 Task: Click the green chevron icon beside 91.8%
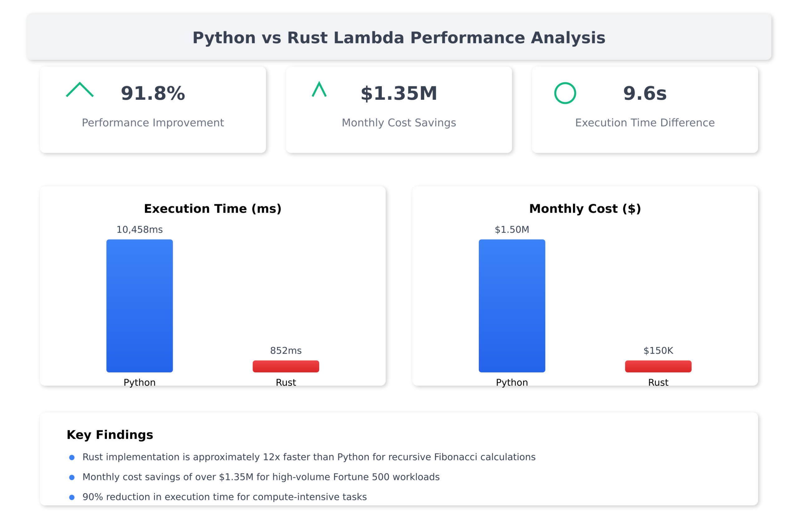(80, 89)
